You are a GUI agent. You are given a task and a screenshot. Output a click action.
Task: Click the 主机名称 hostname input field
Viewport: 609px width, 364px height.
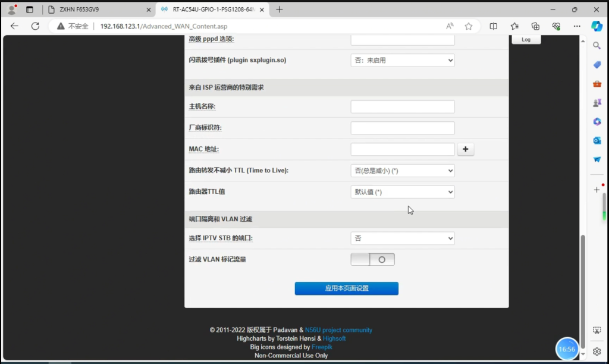403,106
